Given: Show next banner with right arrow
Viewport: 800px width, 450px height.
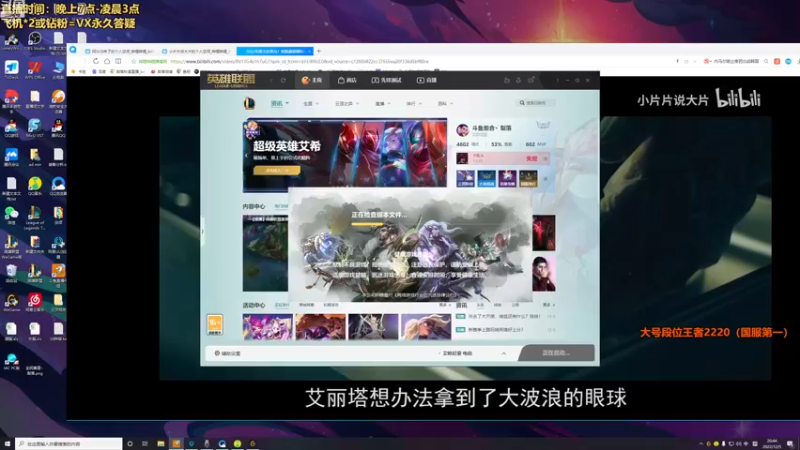Looking at the screenshot, I should click(443, 155).
